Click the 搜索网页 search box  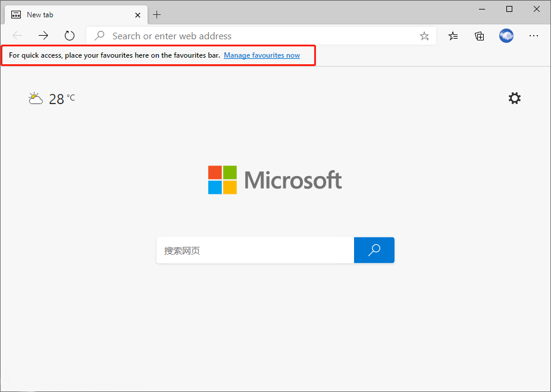255,250
